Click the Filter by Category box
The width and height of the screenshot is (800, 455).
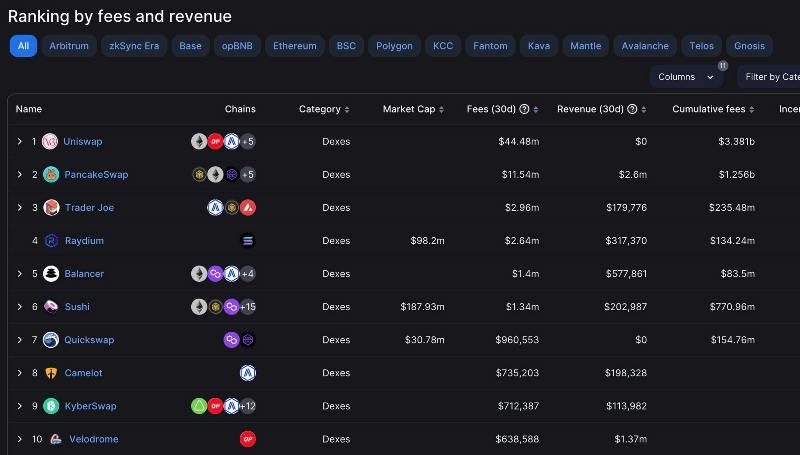[x=770, y=77]
